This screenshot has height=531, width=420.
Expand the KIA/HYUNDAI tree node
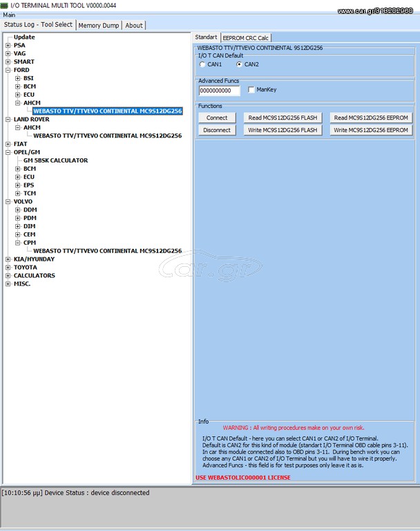(x=8, y=259)
